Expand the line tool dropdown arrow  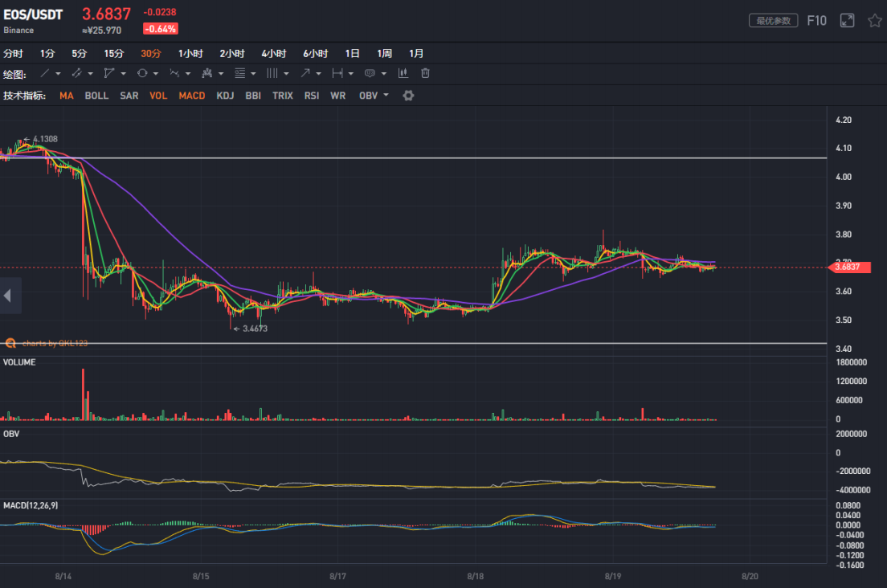59,74
